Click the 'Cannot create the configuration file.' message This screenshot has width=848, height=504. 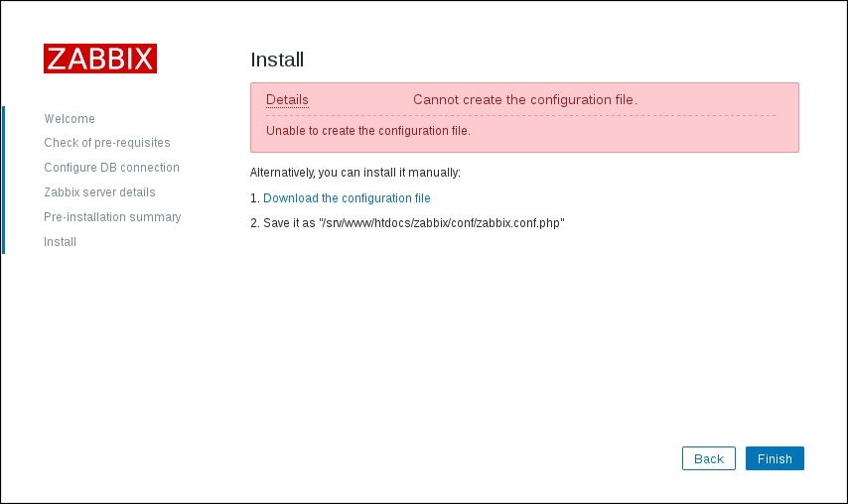coord(524,100)
